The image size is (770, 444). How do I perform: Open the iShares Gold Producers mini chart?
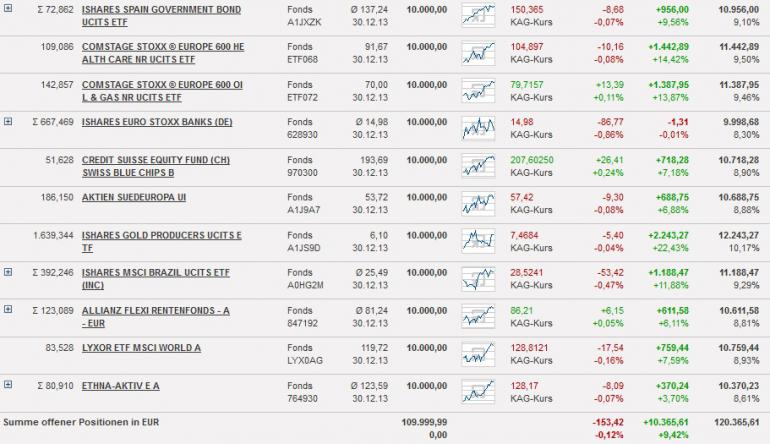(479, 240)
